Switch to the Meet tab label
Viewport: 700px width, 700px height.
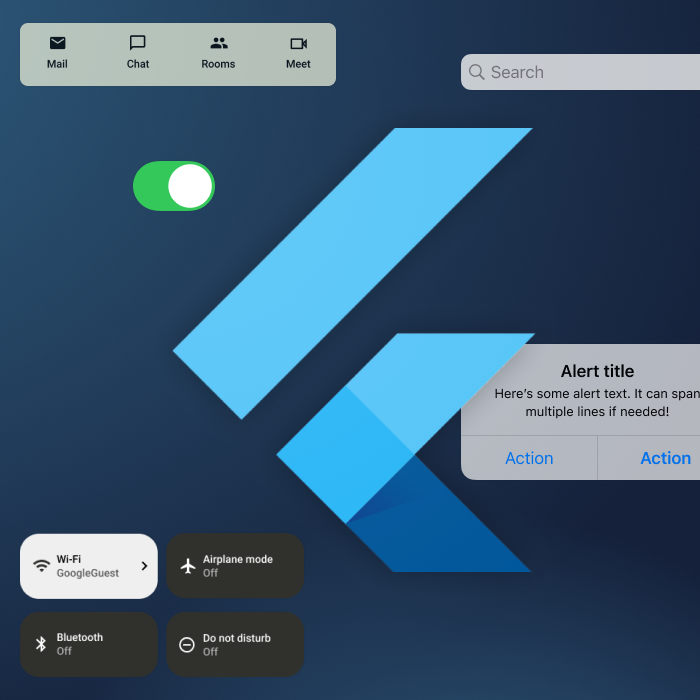click(x=298, y=64)
